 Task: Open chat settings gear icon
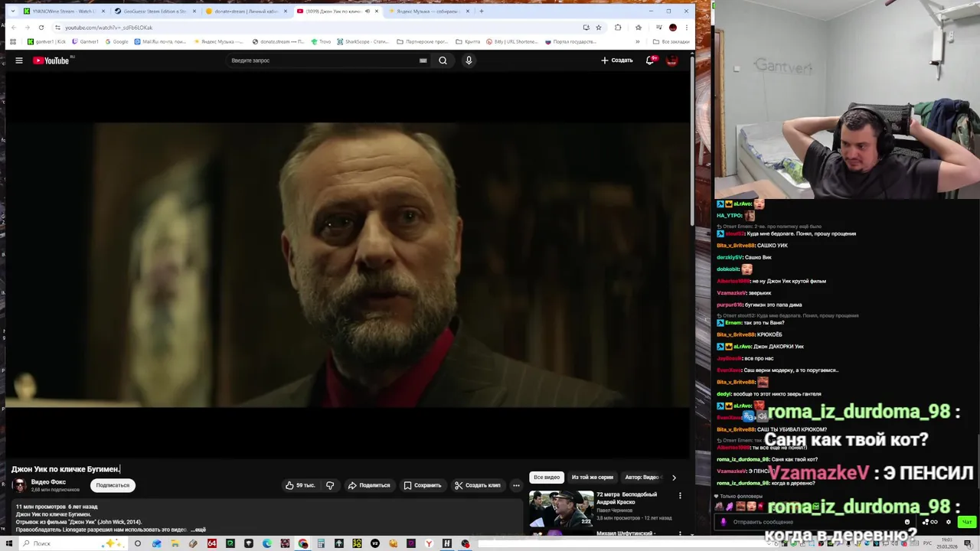pyautogui.click(x=949, y=522)
